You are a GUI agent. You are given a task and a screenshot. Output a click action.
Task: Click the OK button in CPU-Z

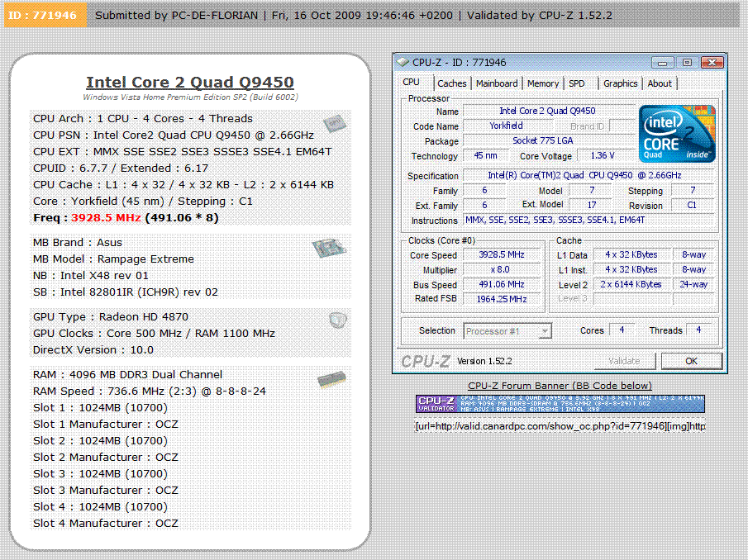coord(691,361)
